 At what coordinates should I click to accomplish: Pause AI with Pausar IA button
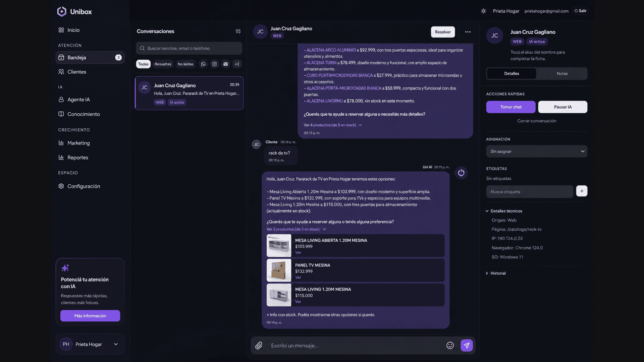(562, 107)
